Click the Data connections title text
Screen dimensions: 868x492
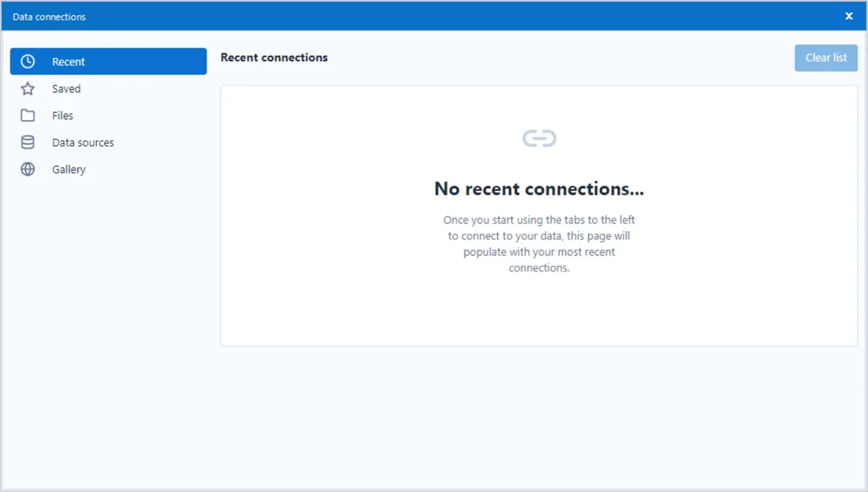(x=49, y=17)
